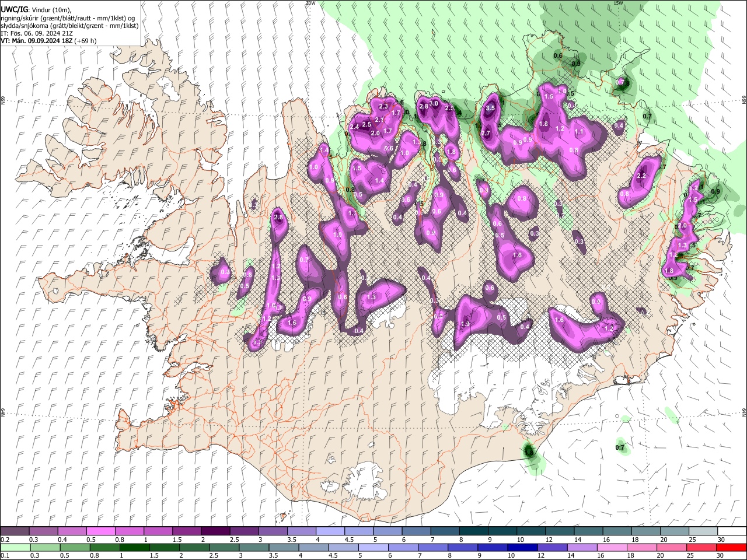The image size is (747, 560).
Task: Select the '2.4' precipitation value on the map
Action: click(x=354, y=127)
